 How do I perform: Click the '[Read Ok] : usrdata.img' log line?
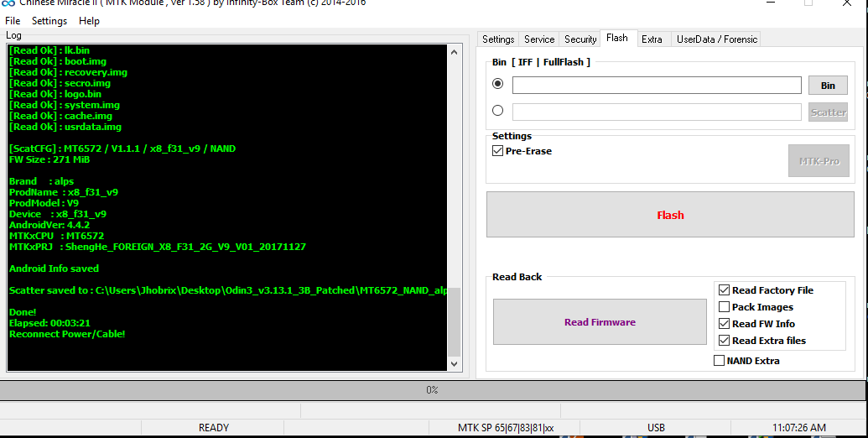tap(65, 127)
